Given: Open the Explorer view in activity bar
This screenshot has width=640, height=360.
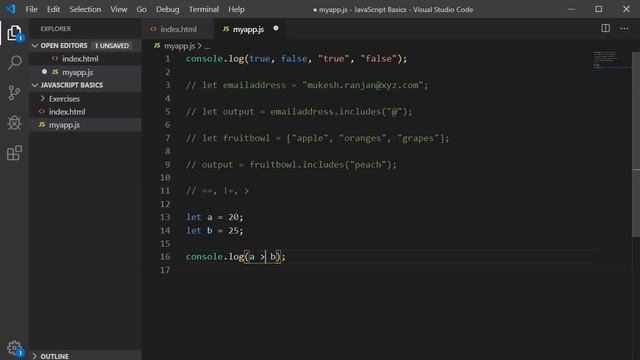Looking at the screenshot, I should [14, 33].
